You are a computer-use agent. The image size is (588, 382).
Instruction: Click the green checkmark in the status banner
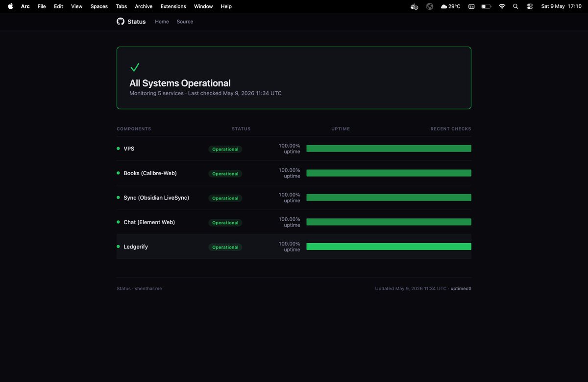pos(135,67)
